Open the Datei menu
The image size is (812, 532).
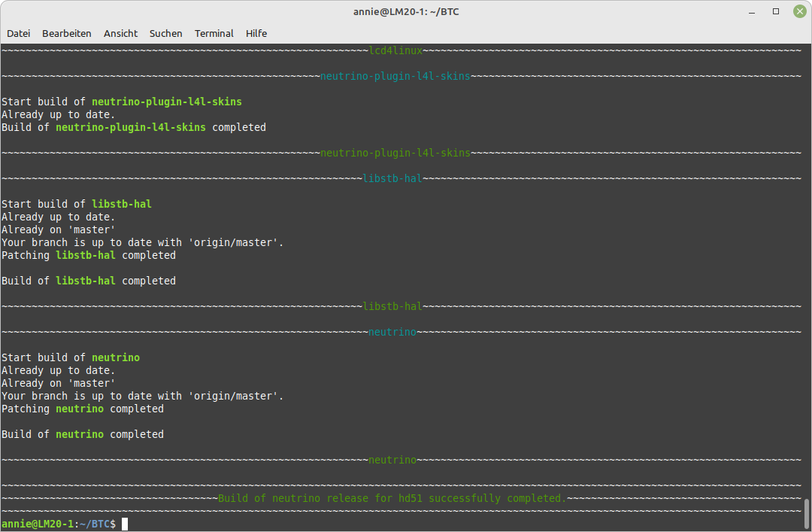19,33
